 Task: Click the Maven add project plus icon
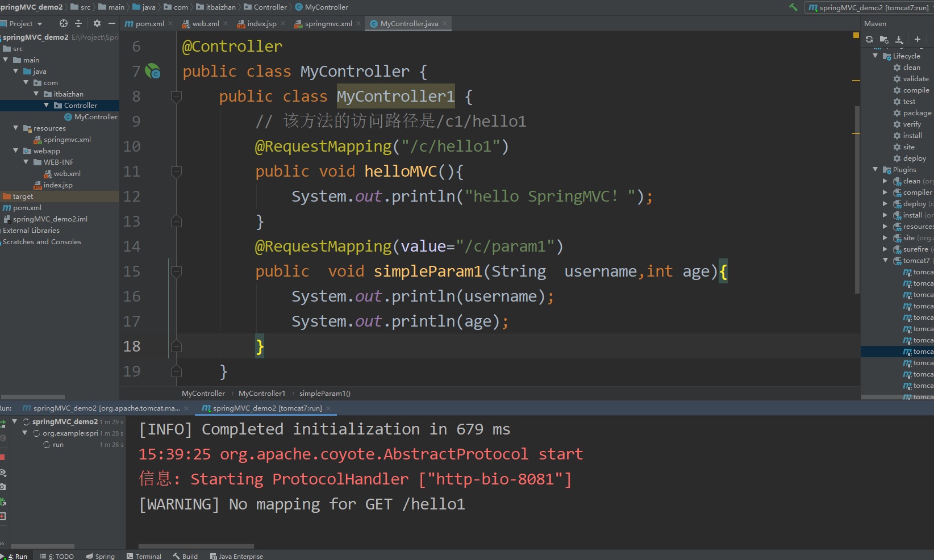click(x=917, y=39)
